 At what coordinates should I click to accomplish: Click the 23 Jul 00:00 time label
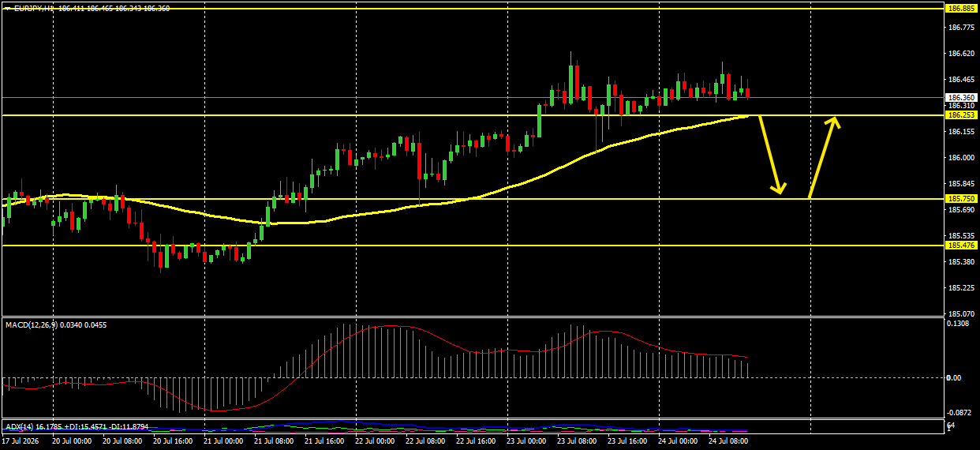526,441
